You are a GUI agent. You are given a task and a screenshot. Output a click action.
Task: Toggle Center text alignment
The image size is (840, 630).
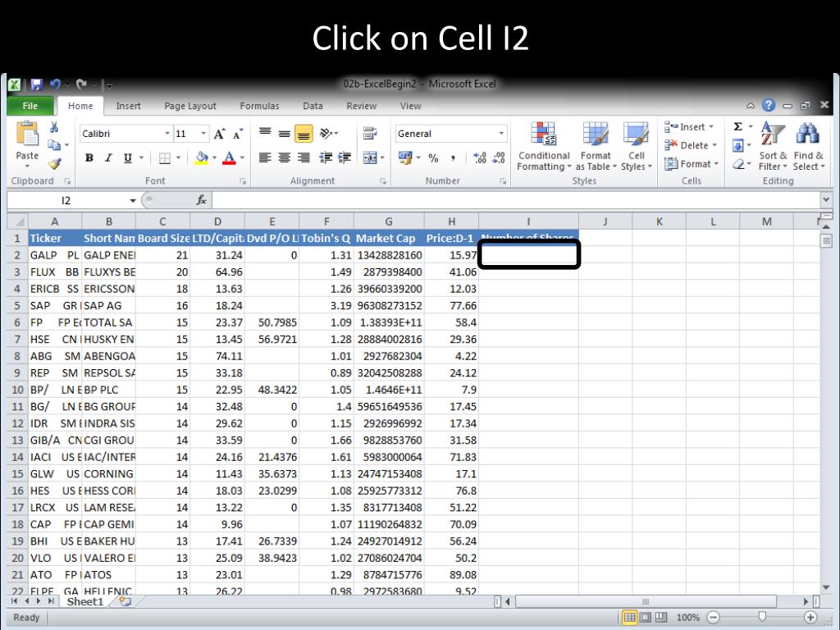[x=284, y=157]
